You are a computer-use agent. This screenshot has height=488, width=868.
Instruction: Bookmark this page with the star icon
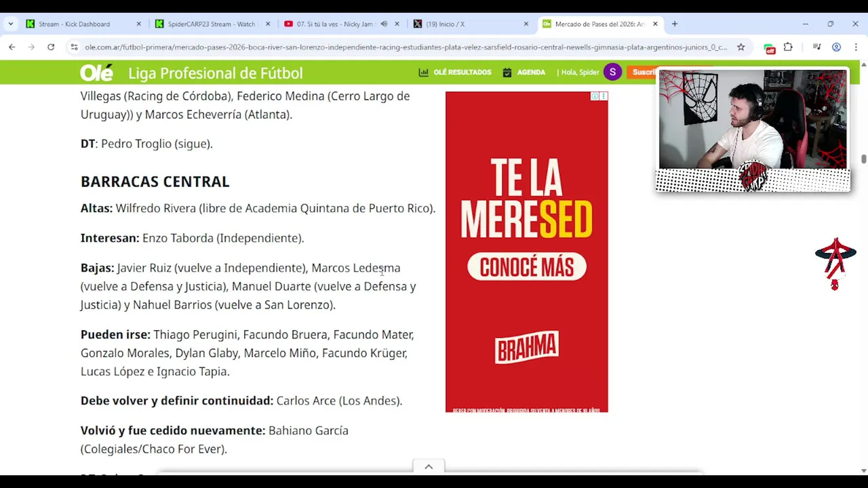pyautogui.click(x=741, y=47)
